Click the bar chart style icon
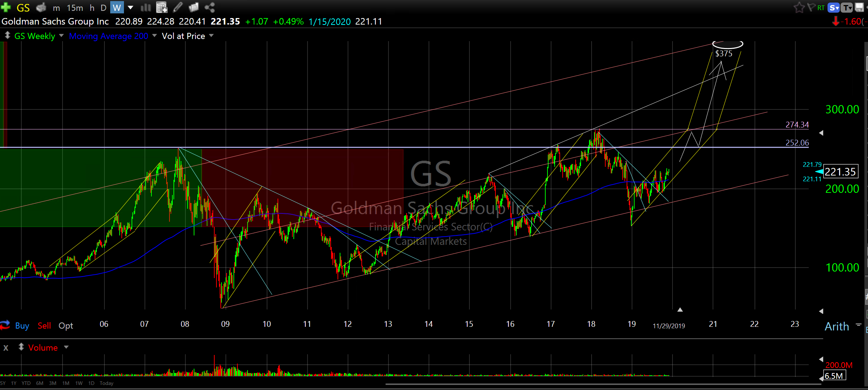868x390 pixels. (146, 7)
